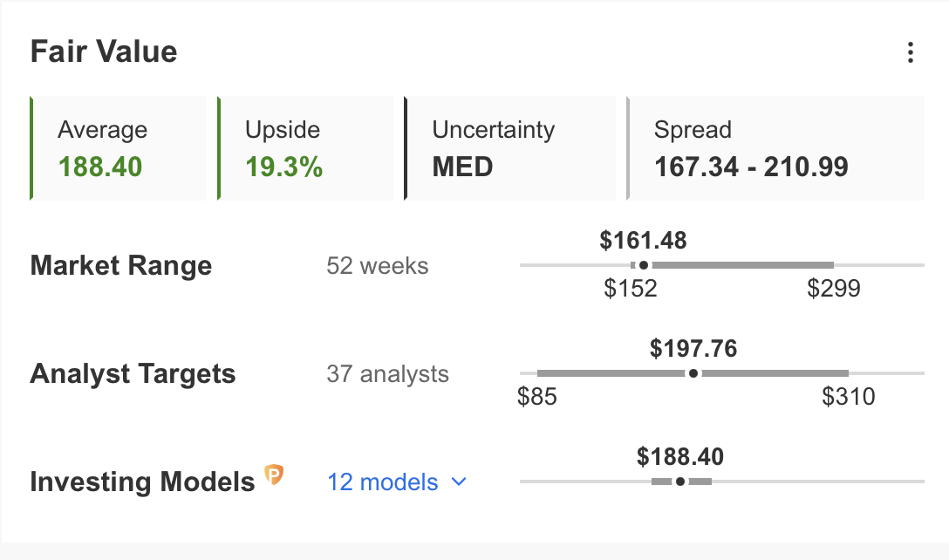
Task: Click the $197.76 analyst target value
Action: [693, 349]
